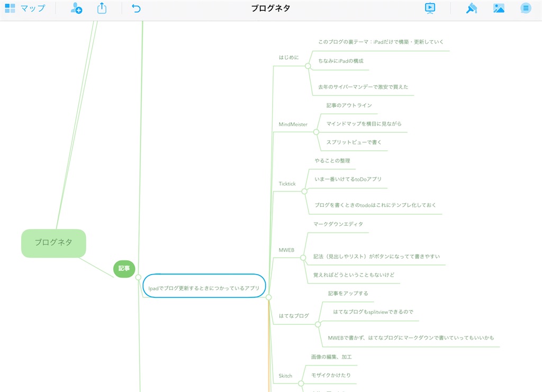
Task: Select the はじめに topic
Action: pos(288,58)
